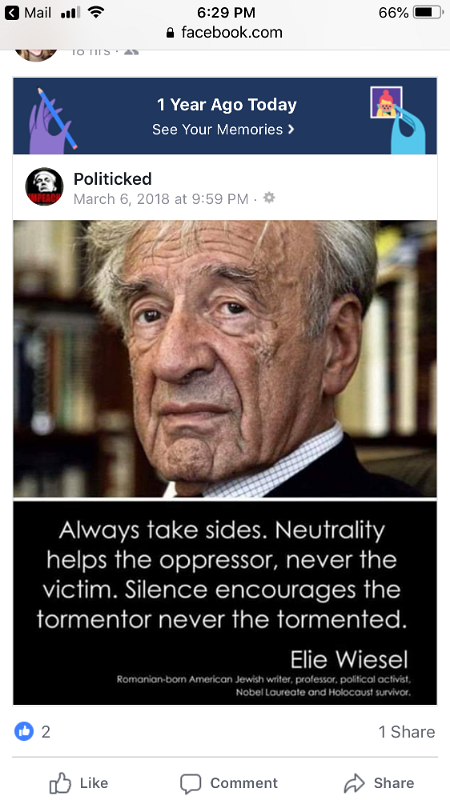Open the sharer's profile photo at top
Screen dimensions: 450x800
pyautogui.click(x=36, y=55)
